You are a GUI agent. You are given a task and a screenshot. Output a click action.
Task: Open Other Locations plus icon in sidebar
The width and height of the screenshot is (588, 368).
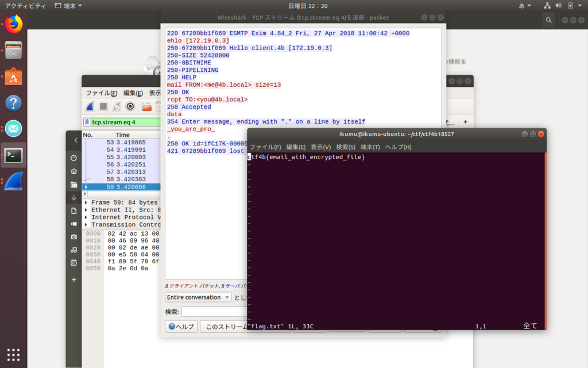coord(74,280)
